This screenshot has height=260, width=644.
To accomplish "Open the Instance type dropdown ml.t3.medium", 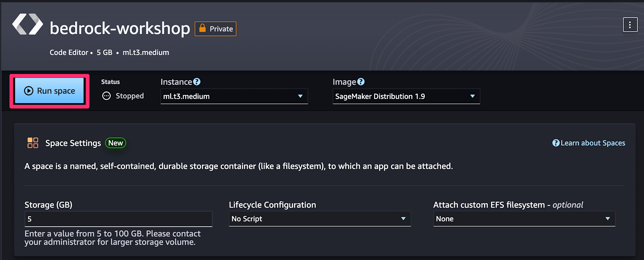I will [x=234, y=96].
